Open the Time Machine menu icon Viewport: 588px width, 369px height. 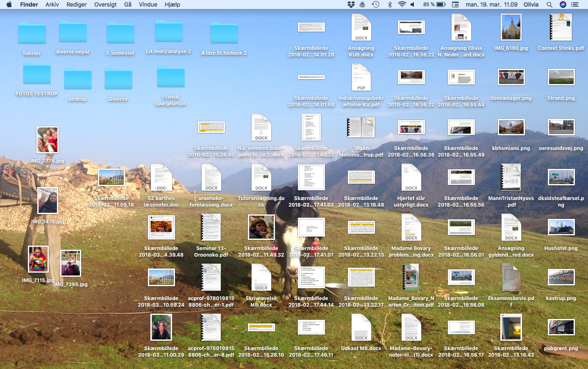pyautogui.click(x=375, y=5)
